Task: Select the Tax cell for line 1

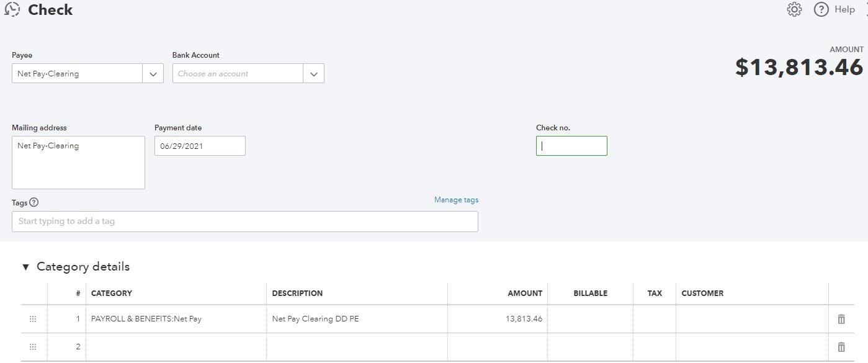Action: pyautogui.click(x=654, y=318)
